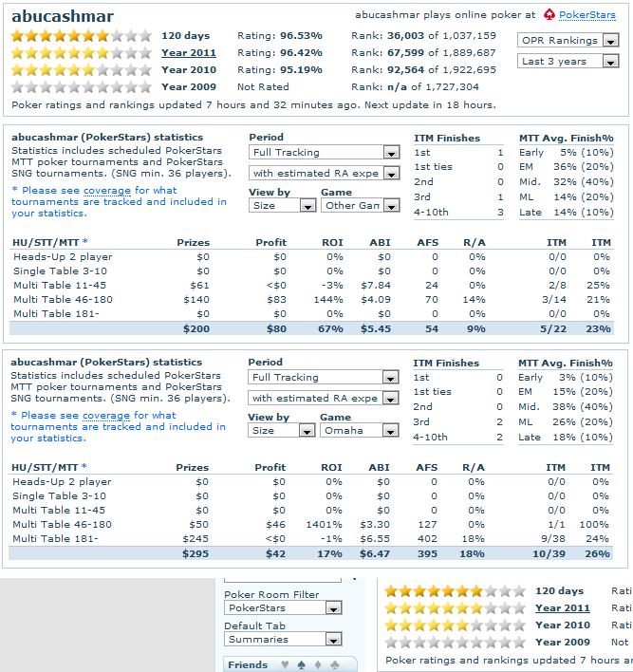
Task: Click the Profit column header in Omaha table
Action: (270, 468)
